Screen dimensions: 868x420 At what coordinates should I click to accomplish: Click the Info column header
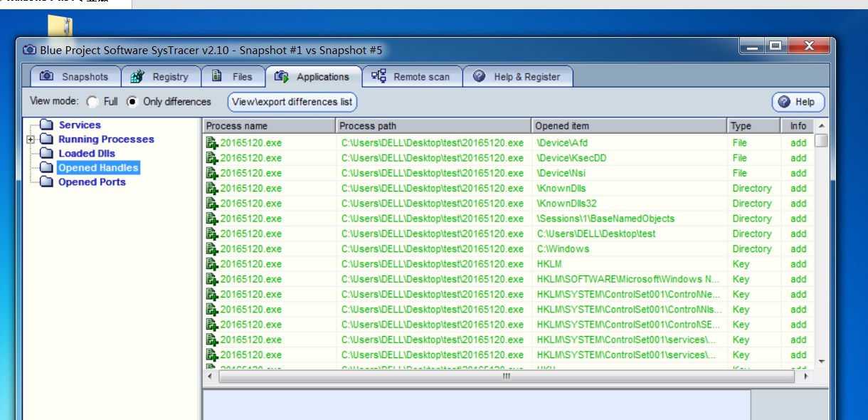tap(797, 126)
